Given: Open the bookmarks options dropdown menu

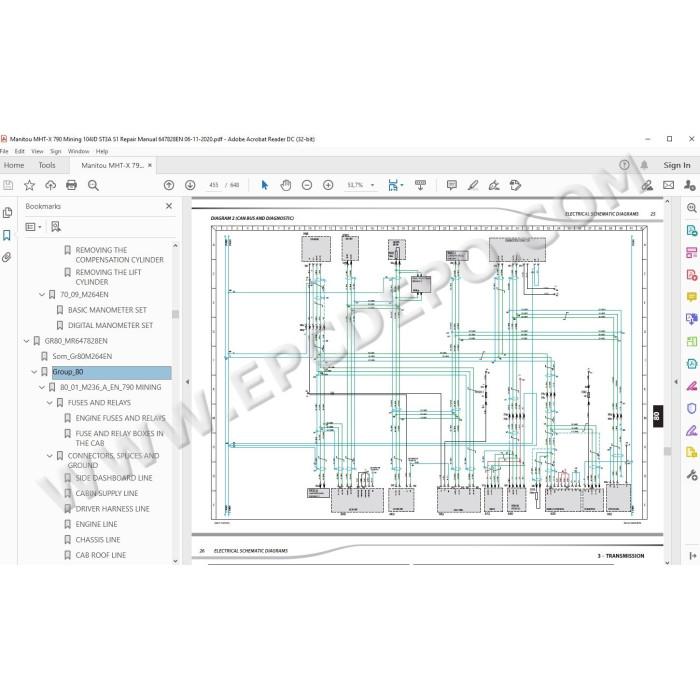Looking at the screenshot, I should pyautogui.click(x=33, y=227).
